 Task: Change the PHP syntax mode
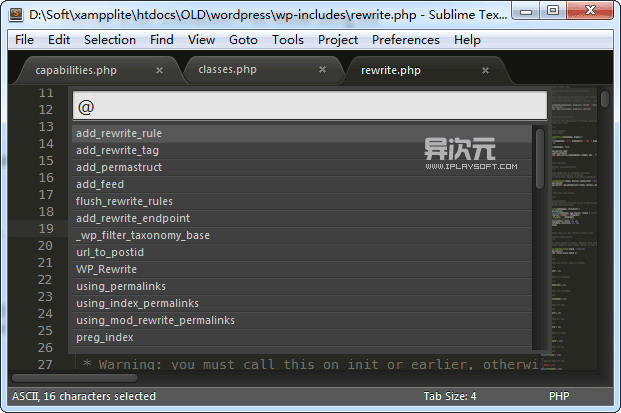559,396
